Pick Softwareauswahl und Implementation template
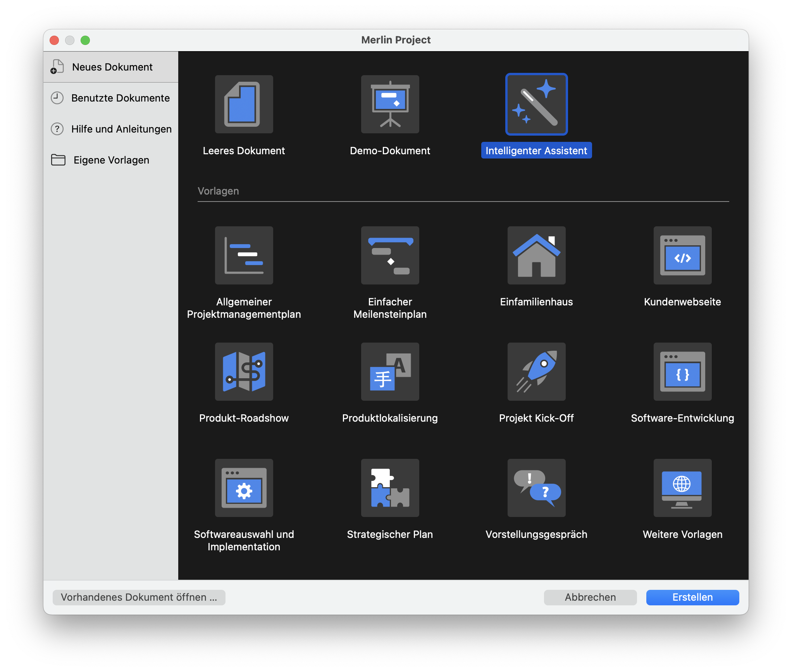The width and height of the screenshot is (792, 672). pos(244,488)
